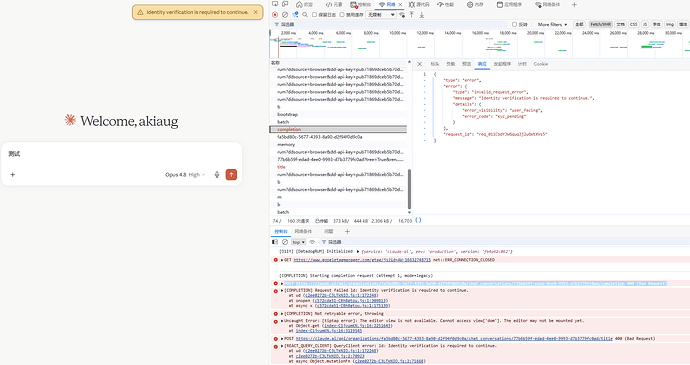Expand the DatadogRUM Initialized object

(358, 251)
